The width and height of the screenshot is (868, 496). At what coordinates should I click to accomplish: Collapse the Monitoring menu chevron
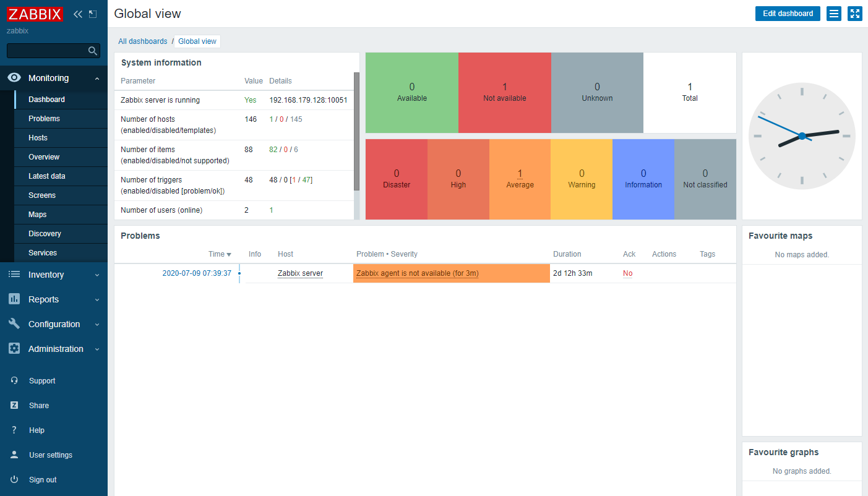coord(96,78)
